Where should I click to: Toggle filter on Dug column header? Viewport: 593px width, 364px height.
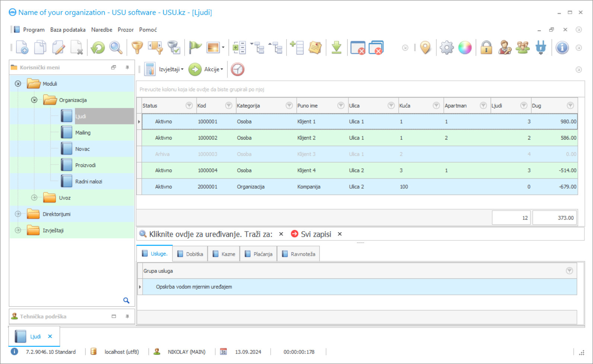click(x=570, y=106)
